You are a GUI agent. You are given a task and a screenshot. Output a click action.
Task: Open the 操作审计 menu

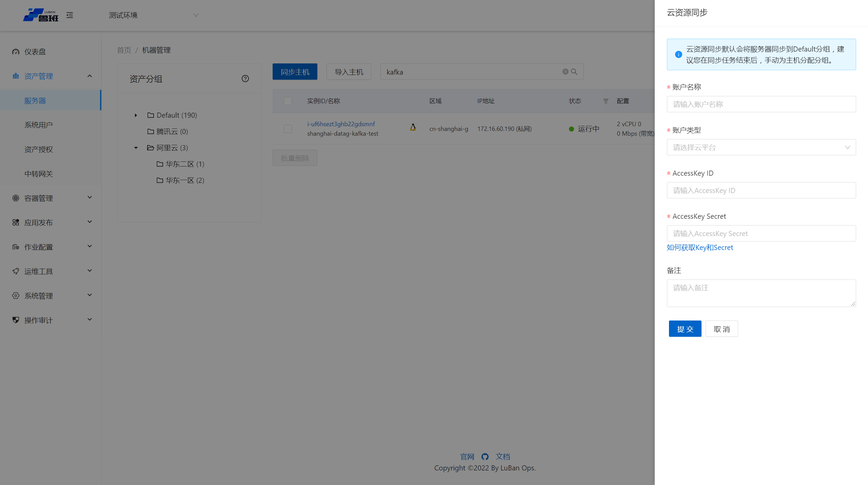51,320
